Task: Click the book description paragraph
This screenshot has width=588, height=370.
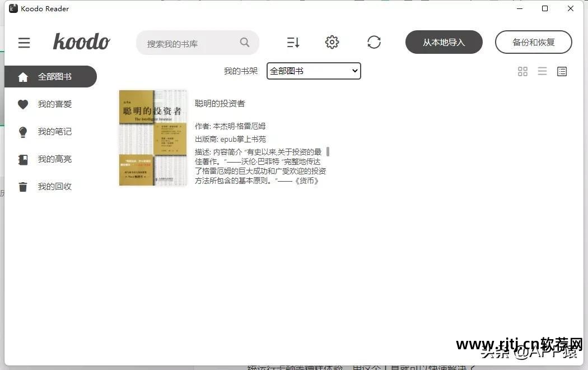Action: 260,166
